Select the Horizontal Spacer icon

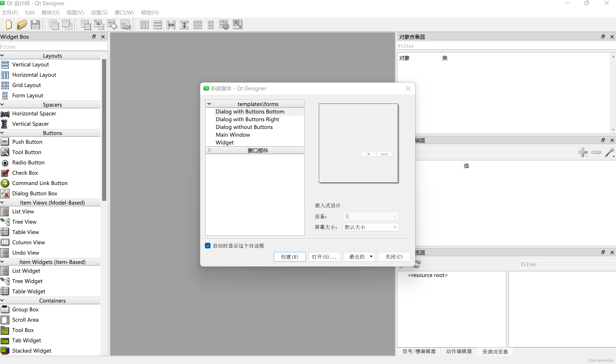coord(5,113)
